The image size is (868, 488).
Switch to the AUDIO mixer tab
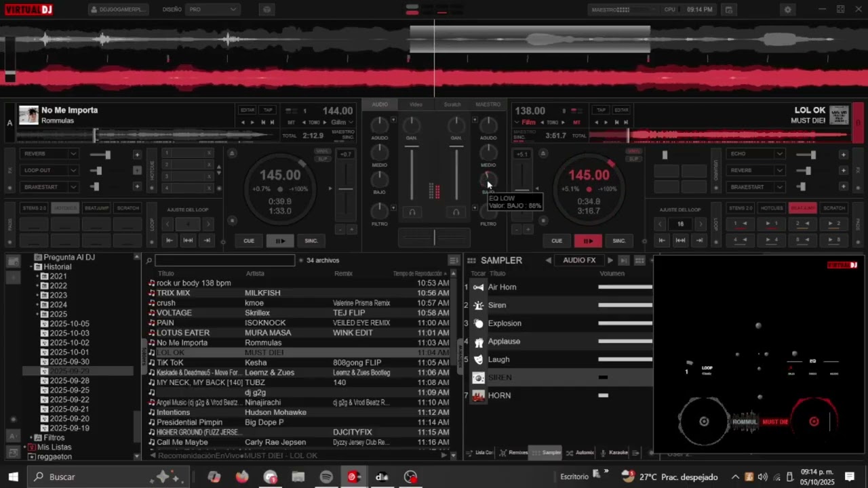[380, 104]
